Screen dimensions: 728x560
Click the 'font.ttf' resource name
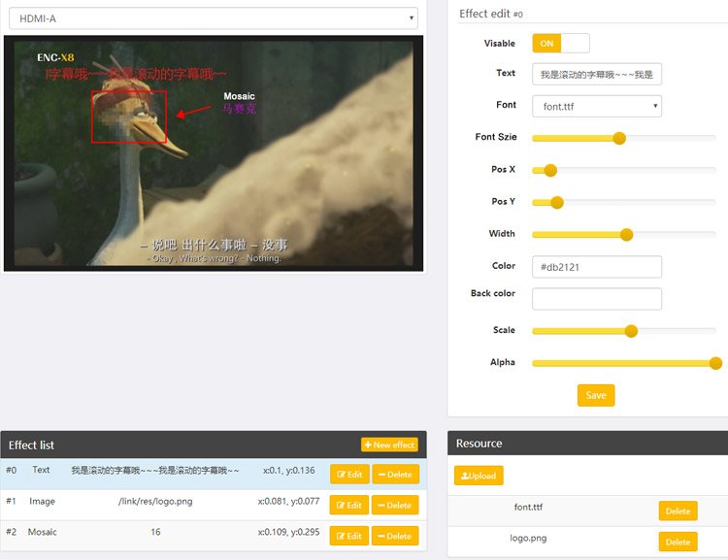[528, 507]
